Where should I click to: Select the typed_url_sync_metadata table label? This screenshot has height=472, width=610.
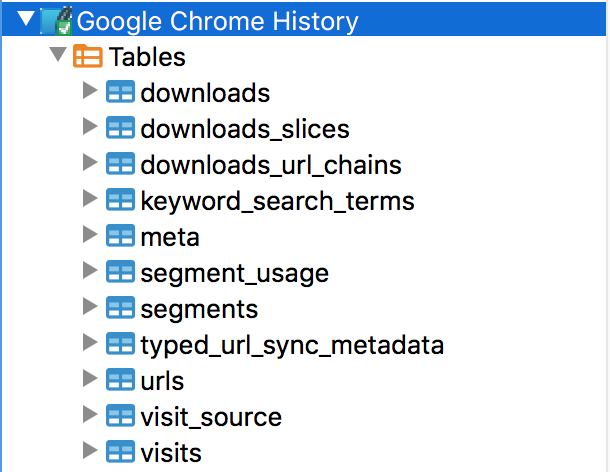pyautogui.click(x=292, y=345)
